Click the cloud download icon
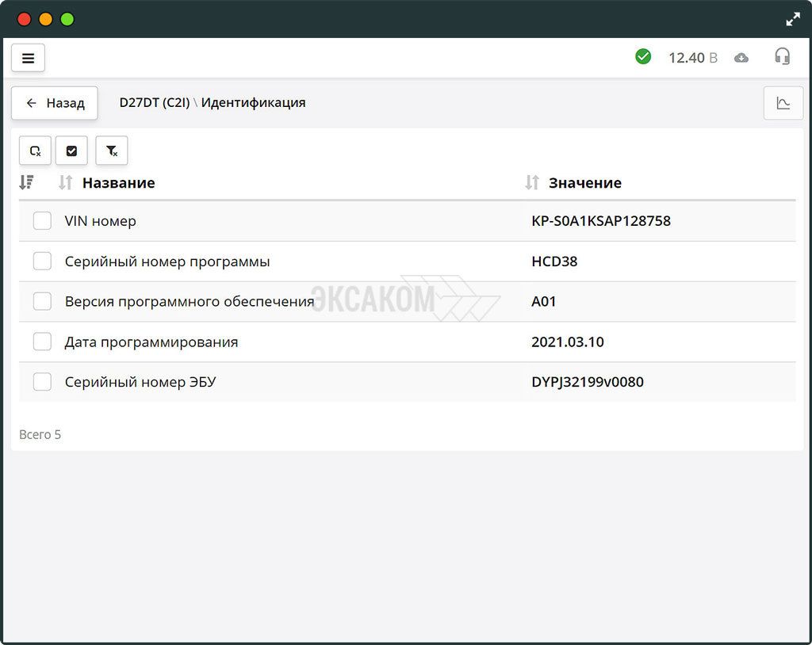The image size is (812, 645). [741, 58]
